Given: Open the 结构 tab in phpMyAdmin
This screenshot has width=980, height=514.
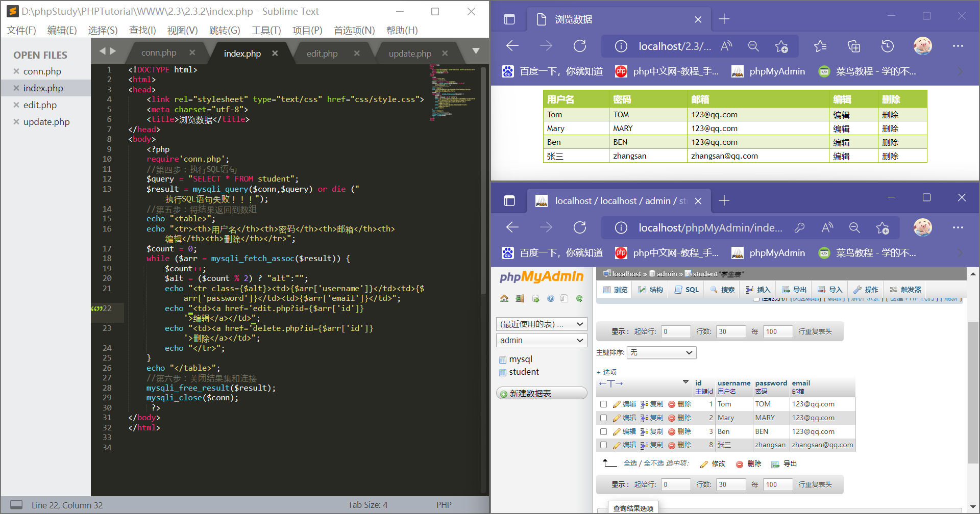Looking at the screenshot, I should 651,290.
